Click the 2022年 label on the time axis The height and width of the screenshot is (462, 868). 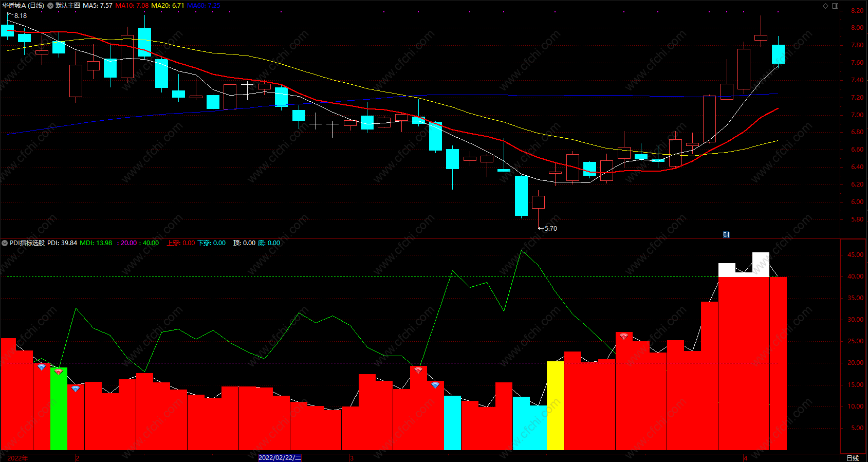point(18,458)
